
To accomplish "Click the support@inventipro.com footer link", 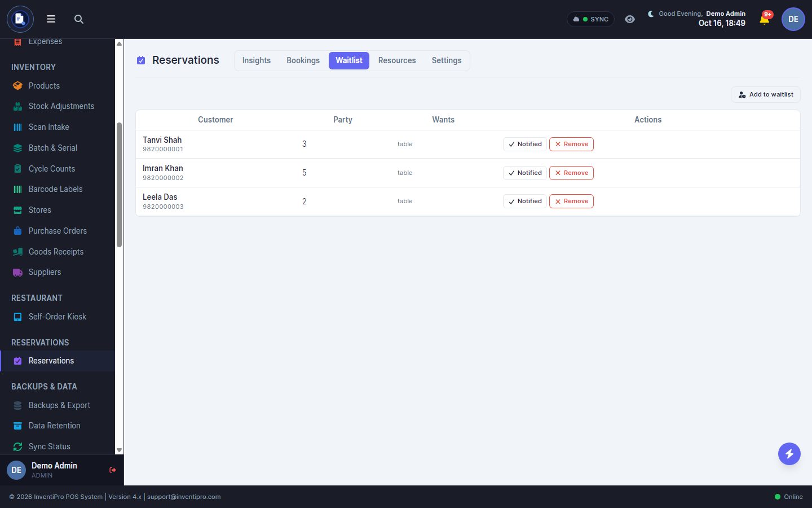I will click(x=184, y=497).
